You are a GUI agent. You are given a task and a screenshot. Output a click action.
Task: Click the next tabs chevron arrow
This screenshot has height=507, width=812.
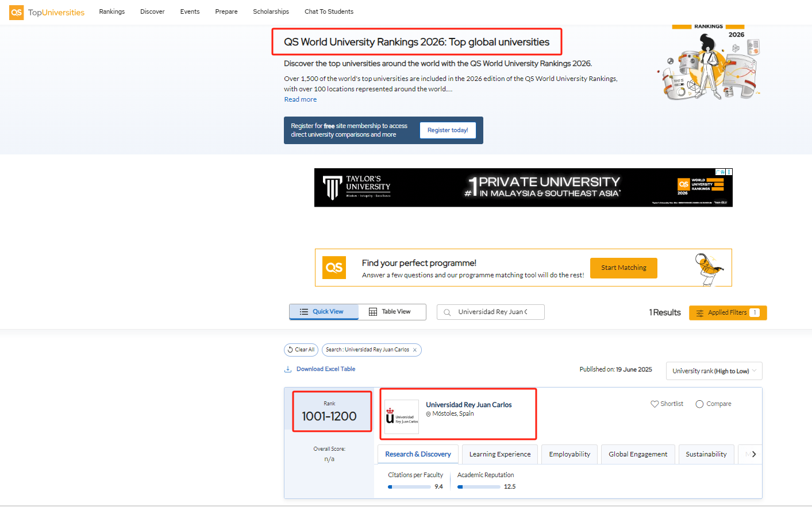pyautogui.click(x=754, y=454)
